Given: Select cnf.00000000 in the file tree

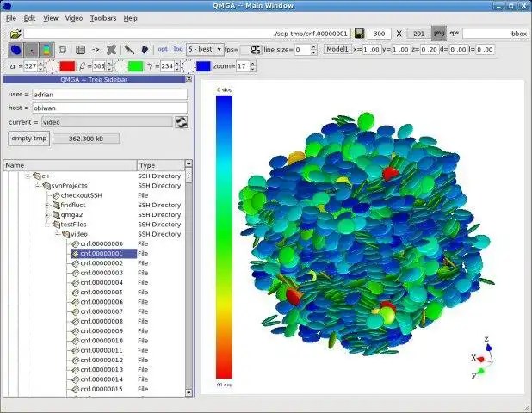Looking at the screenshot, I should pos(102,243).
